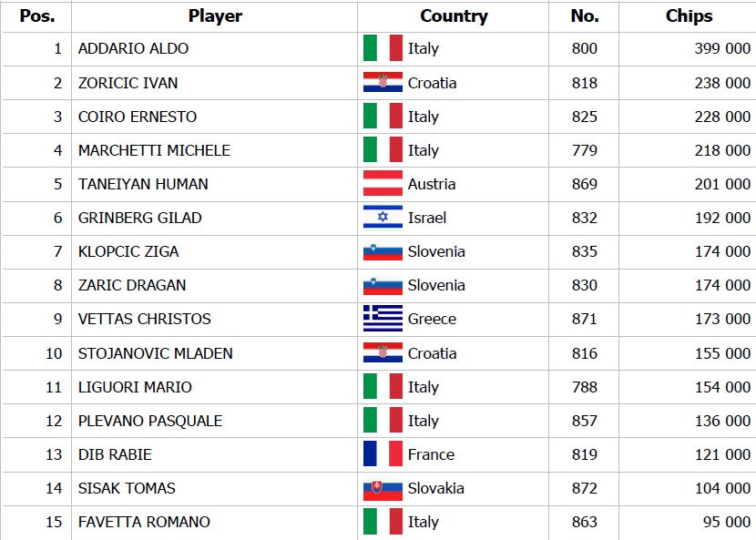Click the Italy flag in FAVETTA ROMANO row

coord(383,522)
